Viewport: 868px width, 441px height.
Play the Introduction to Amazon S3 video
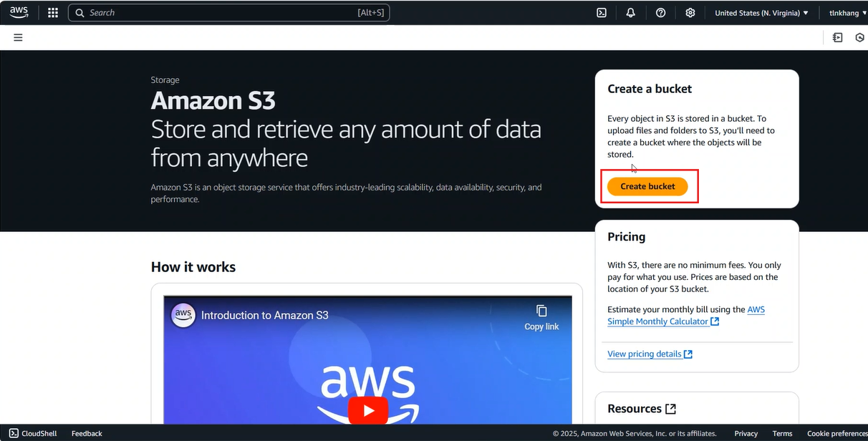click(368, 410)
